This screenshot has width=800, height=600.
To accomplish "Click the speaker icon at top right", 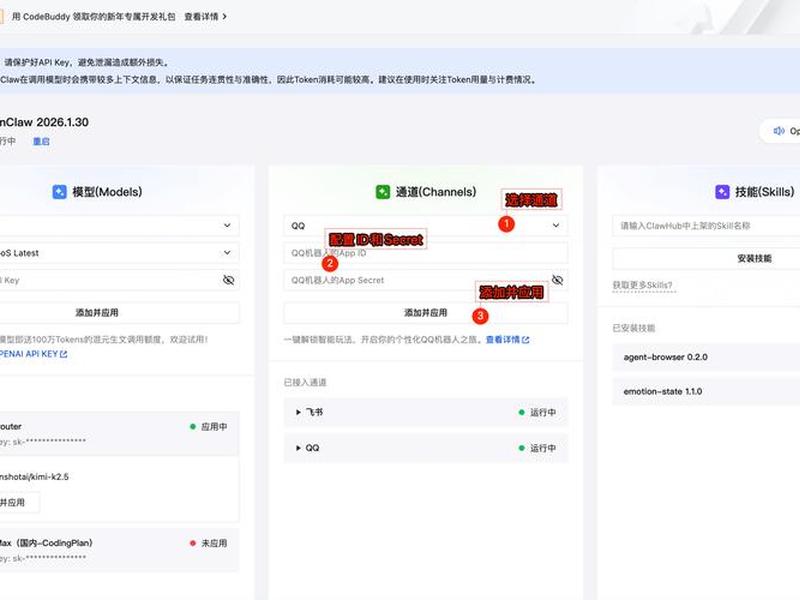I will point(779,131).
